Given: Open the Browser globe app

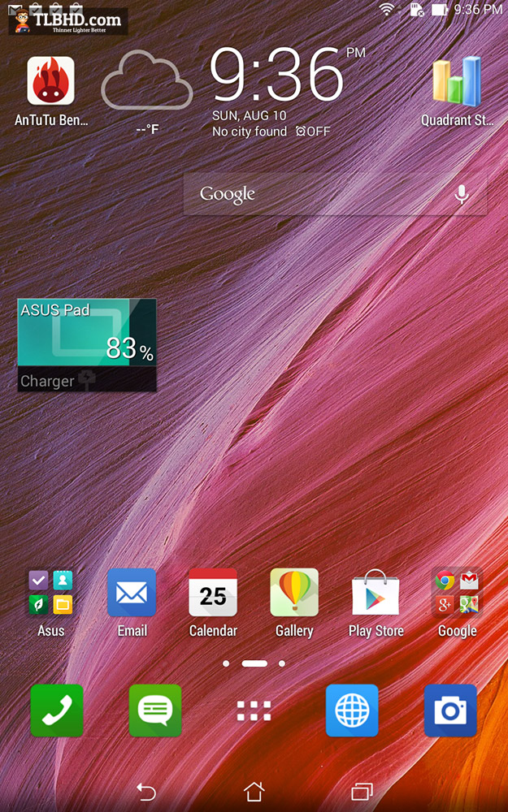Looking at the screenshot, I should point(352,710).
